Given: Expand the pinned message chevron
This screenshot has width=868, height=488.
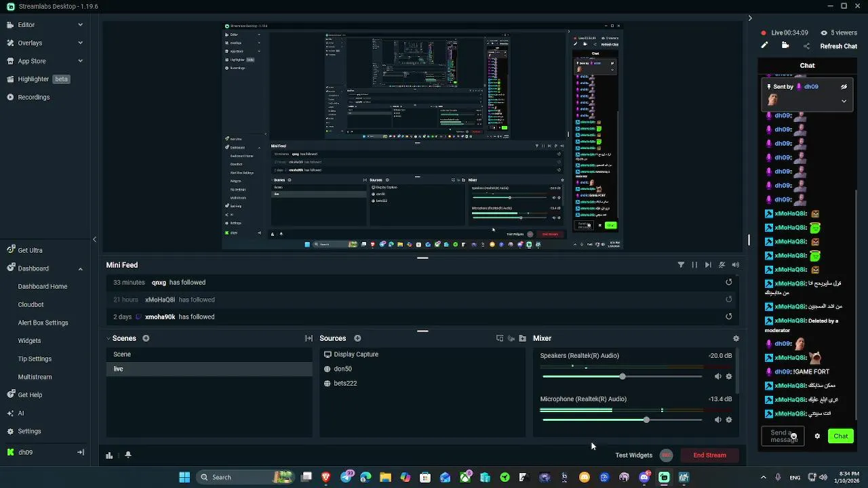Looking at the screenshot, I should (x=844, y=101).
